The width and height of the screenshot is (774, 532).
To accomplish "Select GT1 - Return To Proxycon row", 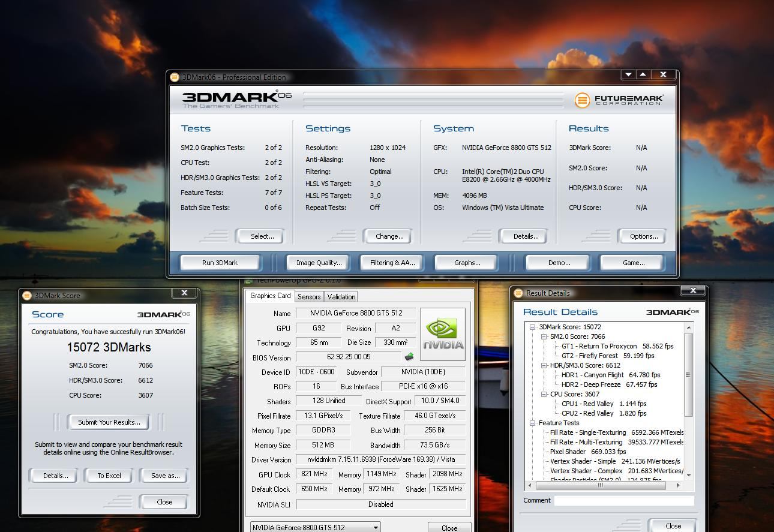I will [x=617, y=346].
